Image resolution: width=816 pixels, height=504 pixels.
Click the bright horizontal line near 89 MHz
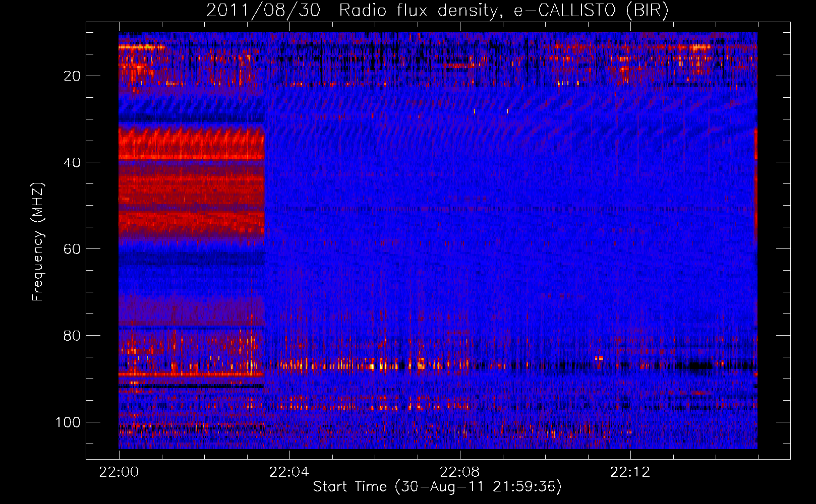[x=192, y=374]
